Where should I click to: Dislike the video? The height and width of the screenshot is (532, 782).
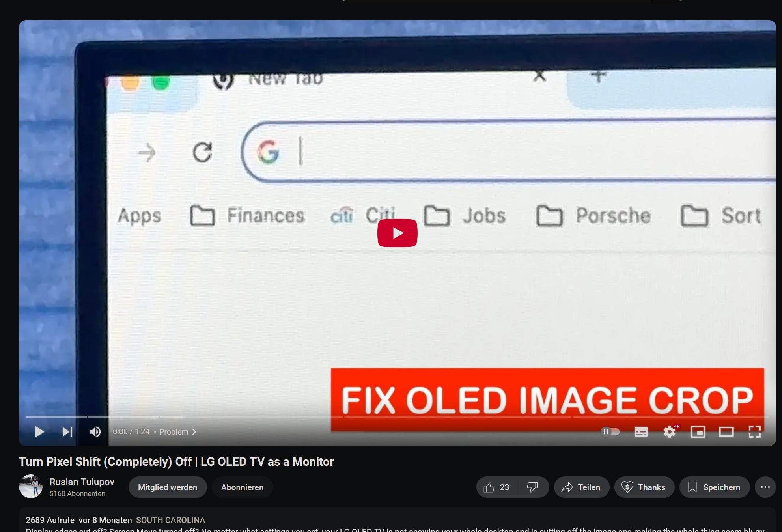pos(533,487)
